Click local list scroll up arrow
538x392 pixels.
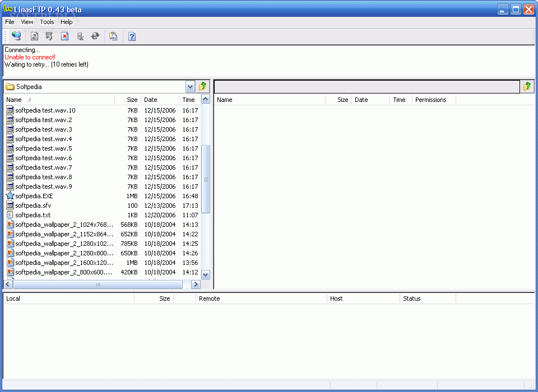[x=206, y=100]
